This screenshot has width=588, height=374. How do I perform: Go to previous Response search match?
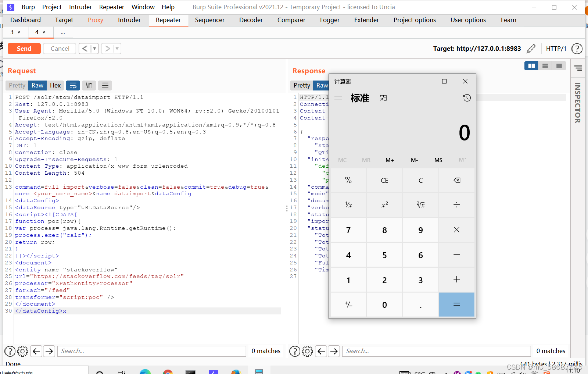321,351
